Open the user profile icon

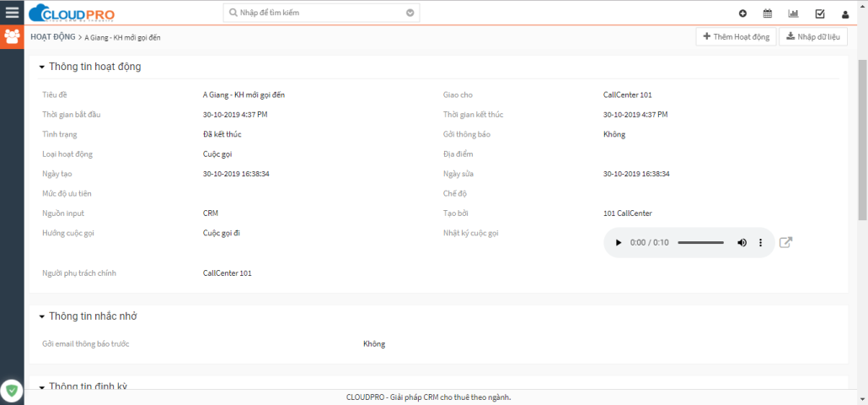(x=845, y=13)
